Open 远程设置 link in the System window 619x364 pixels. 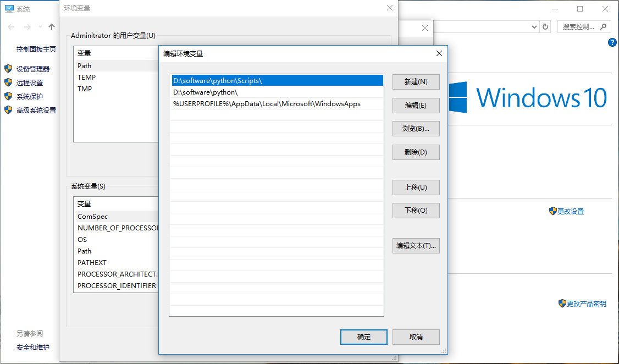(x=30, y=83)
